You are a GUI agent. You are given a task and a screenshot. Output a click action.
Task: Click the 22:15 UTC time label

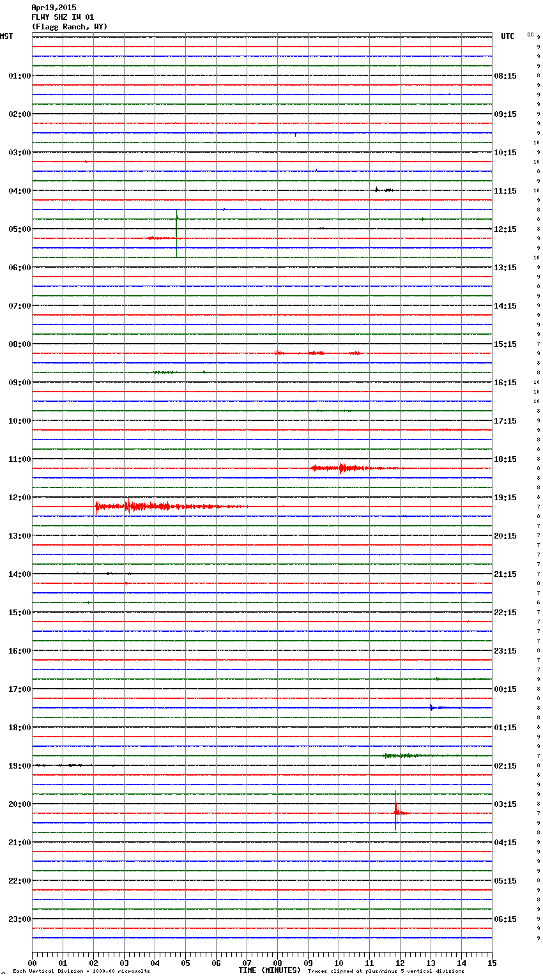point(505,613)
